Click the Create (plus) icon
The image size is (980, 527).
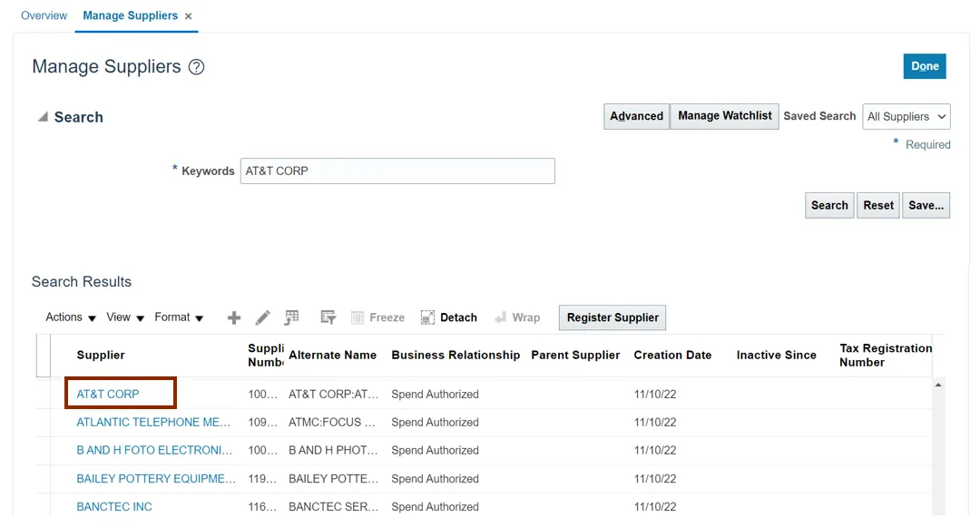pos(233,317)
